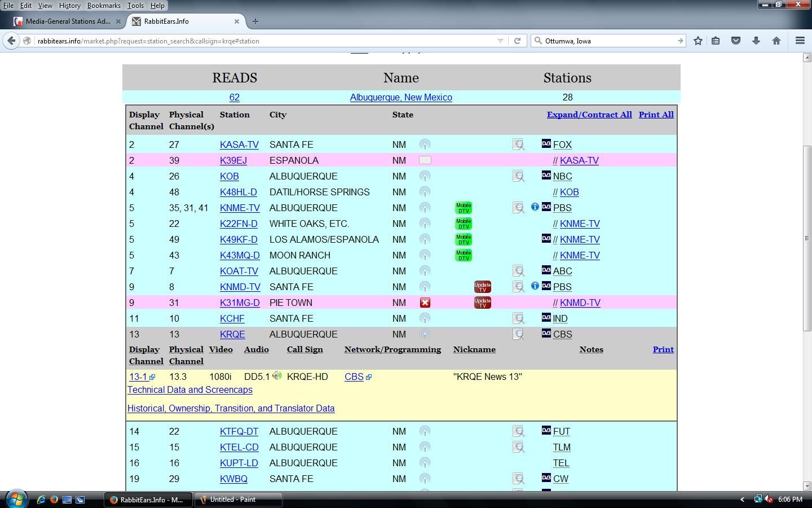Open a new tab with the plus button
Image resolution: width=812 pixels, height=508 pixels.
(x=255, y=21)
